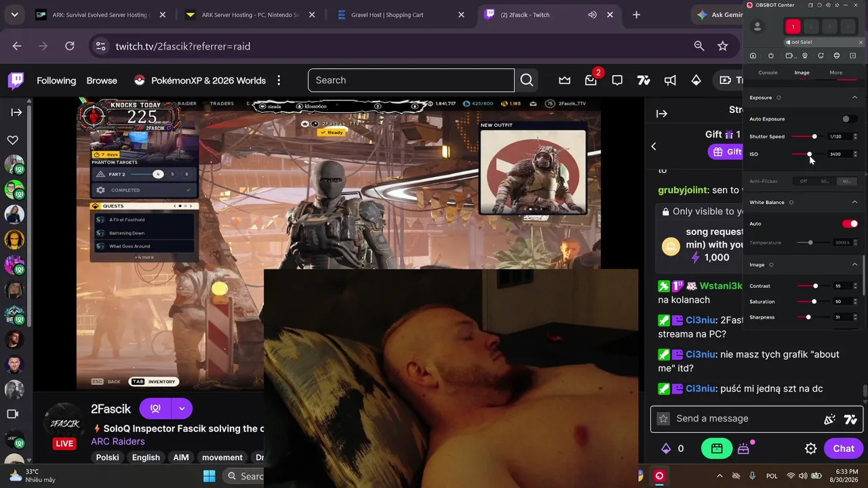Open the Following page on Twitch
Image resolution: width=868 pixels, height=488 pixels.
[x=56, y=81]
